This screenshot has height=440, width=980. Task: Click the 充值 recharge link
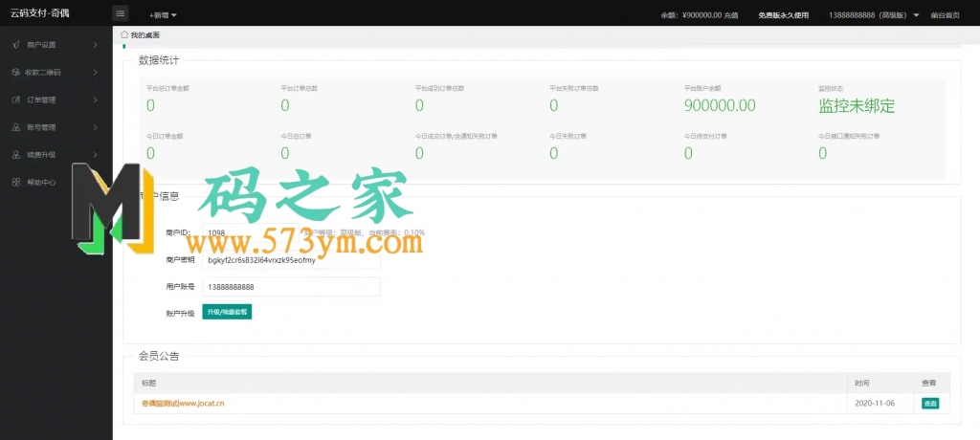click(730, 15)
